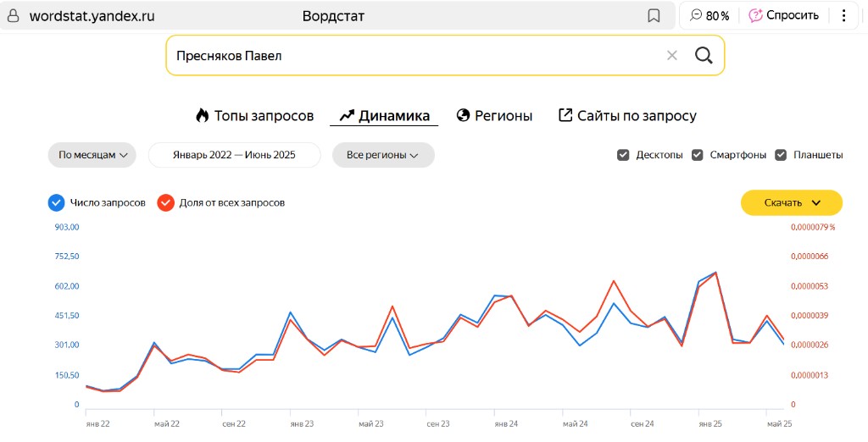This screenshot has width=868, height=442.
Task: Toggle the blue Число запросов series
Action: click(57, 203)
